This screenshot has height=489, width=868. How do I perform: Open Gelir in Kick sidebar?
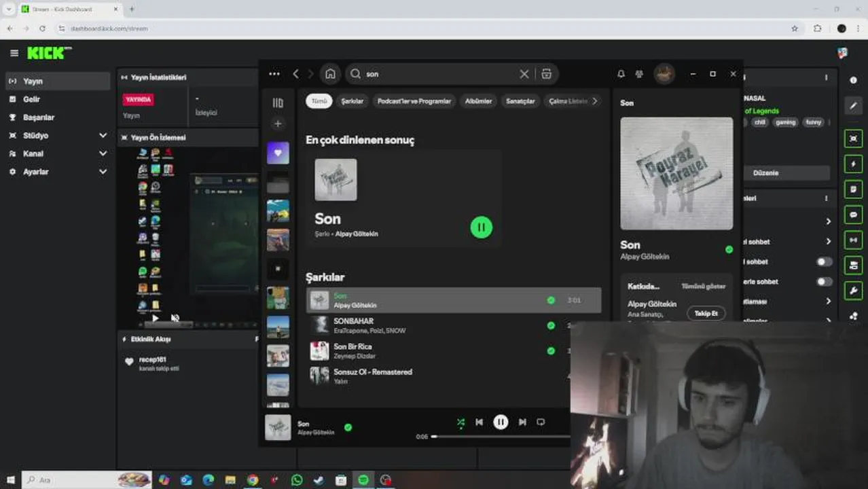click(x=57, y=99)
